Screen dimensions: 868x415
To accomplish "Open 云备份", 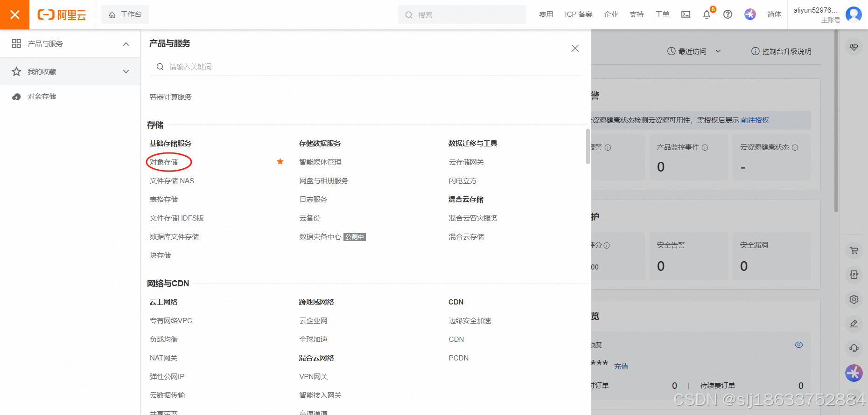I will coord(310,218).
